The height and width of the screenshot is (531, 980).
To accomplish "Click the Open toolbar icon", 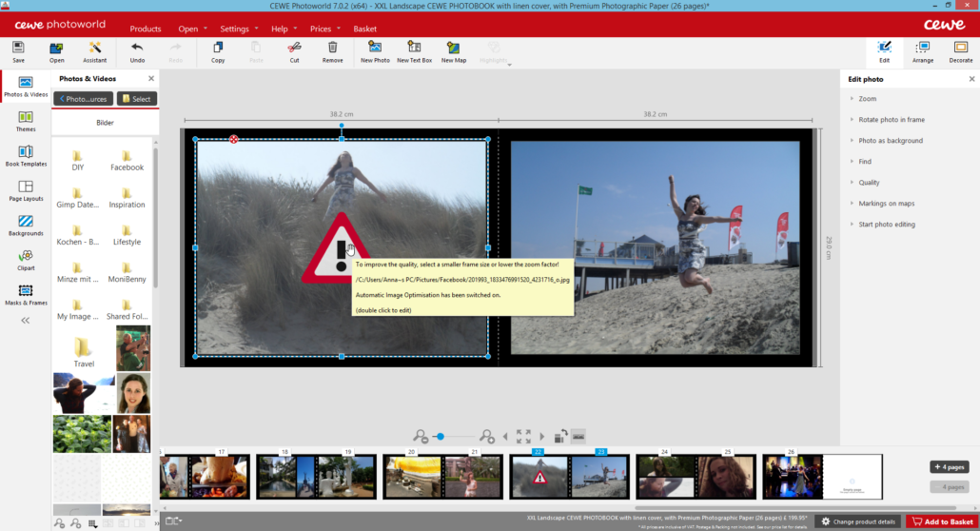I will [x=57, y=52].
